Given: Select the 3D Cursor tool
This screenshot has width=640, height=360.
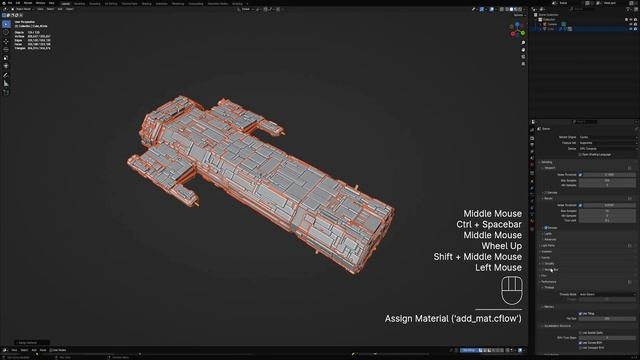Looking at the screenshot, I should [6, 32].
